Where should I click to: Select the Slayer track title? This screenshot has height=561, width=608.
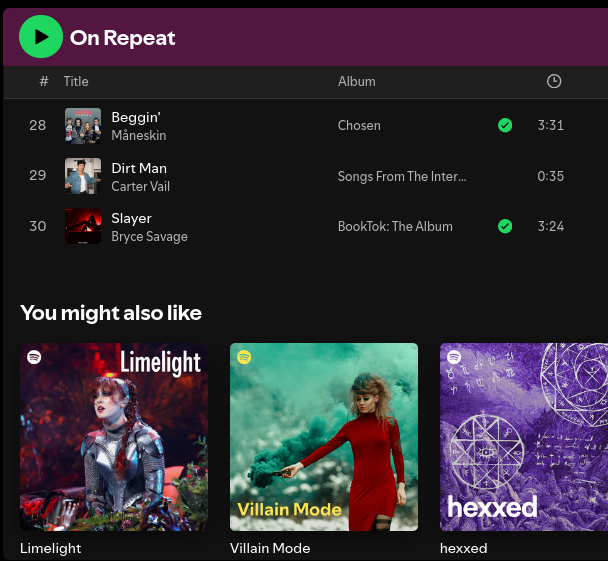pyautogui.click(x=131, y=219)
